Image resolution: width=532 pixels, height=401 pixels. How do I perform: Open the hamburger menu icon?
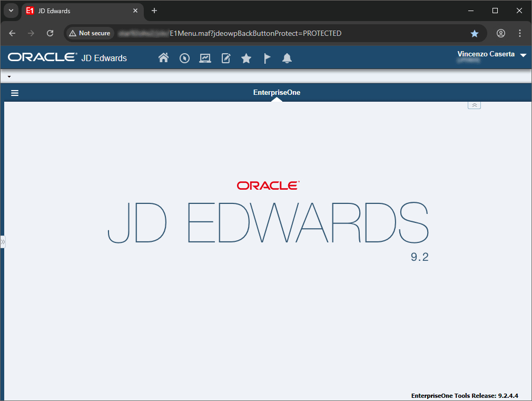pos(15,93)
